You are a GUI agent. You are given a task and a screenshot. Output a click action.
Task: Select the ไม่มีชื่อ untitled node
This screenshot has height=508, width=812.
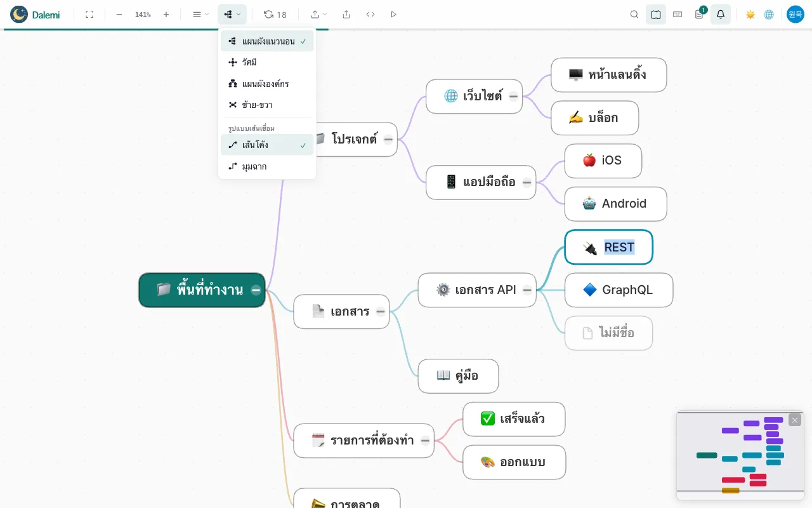pos(608,333)
